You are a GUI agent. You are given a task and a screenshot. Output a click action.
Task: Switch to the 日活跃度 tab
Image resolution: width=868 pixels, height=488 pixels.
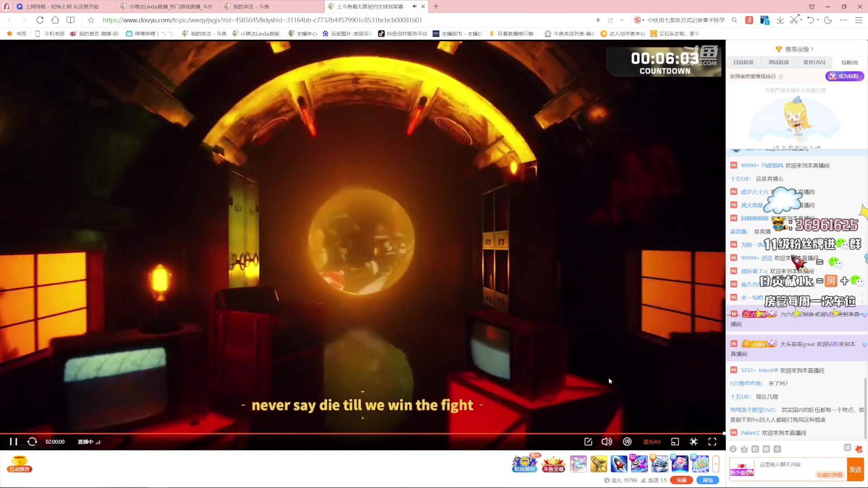click(743, 62)
